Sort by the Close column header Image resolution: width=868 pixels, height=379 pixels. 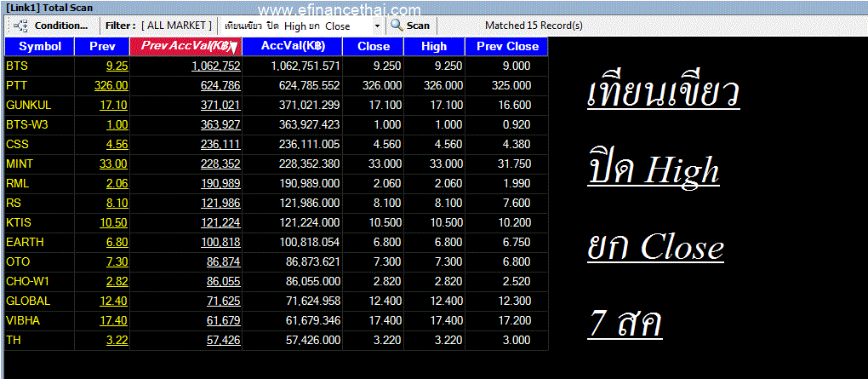pyautogui.click(x=373, y=47)
